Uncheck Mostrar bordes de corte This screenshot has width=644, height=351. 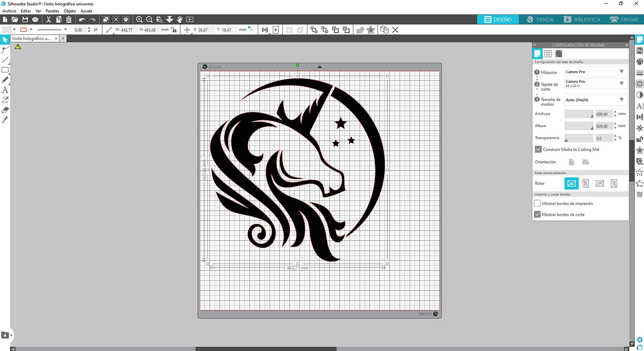pyautogui.click(x=537, y=215)
